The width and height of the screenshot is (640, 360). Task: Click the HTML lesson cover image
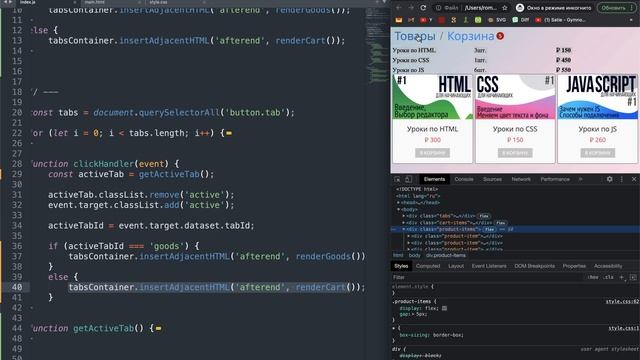432,97
